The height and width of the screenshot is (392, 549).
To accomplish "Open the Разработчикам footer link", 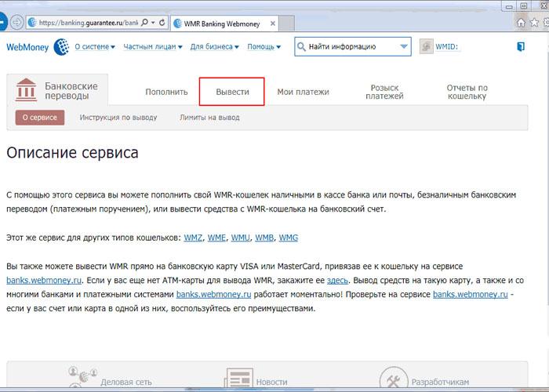I will [x=440, y=382].
